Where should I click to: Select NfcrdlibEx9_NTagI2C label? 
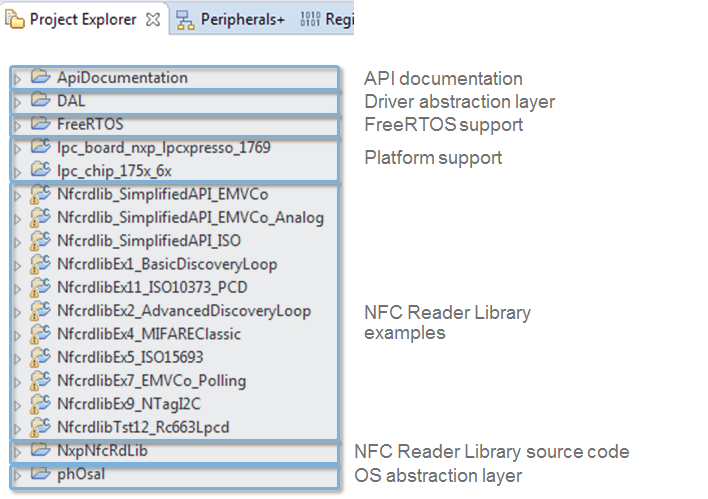129,404
